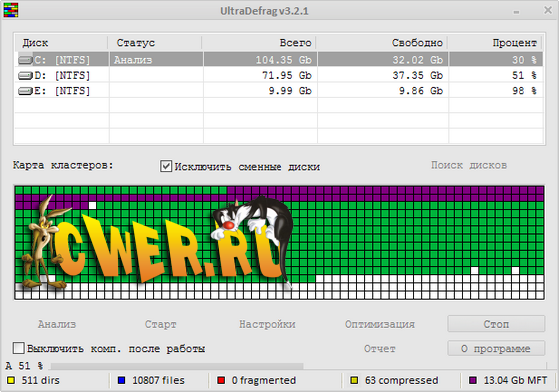Image resolution: width=559 pixels, height=392 pixels.
Task: Click the purple MFT legend square
Action: pos(473,380)
